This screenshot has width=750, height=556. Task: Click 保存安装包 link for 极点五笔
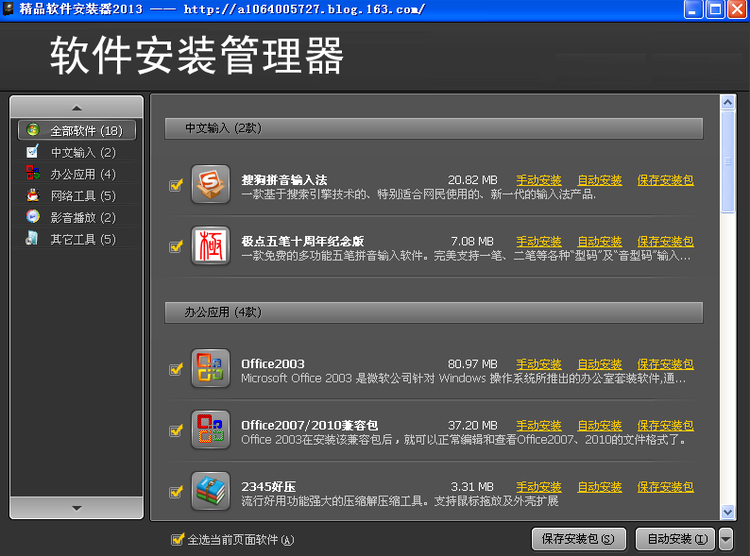(665, 241)
